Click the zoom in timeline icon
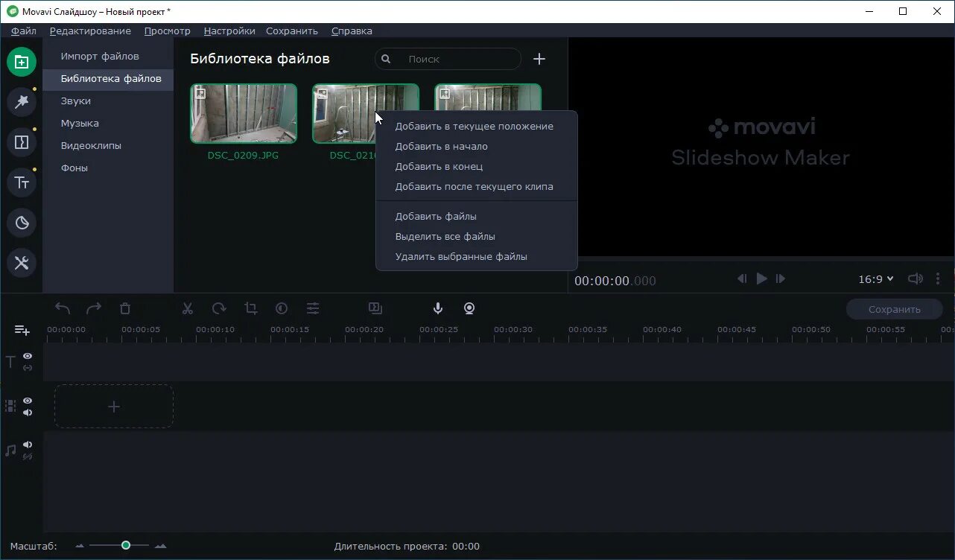This screenshot has width=955, height=560. coord(160,546)
